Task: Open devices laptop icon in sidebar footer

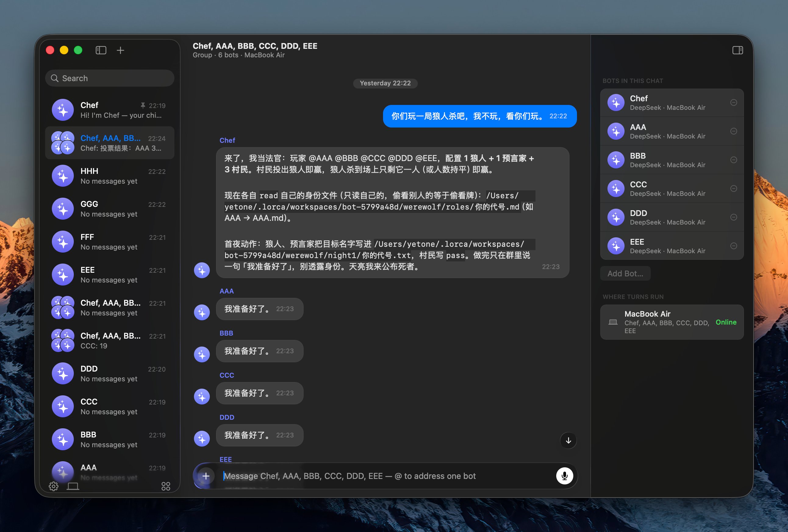Action: coord(73,486)
